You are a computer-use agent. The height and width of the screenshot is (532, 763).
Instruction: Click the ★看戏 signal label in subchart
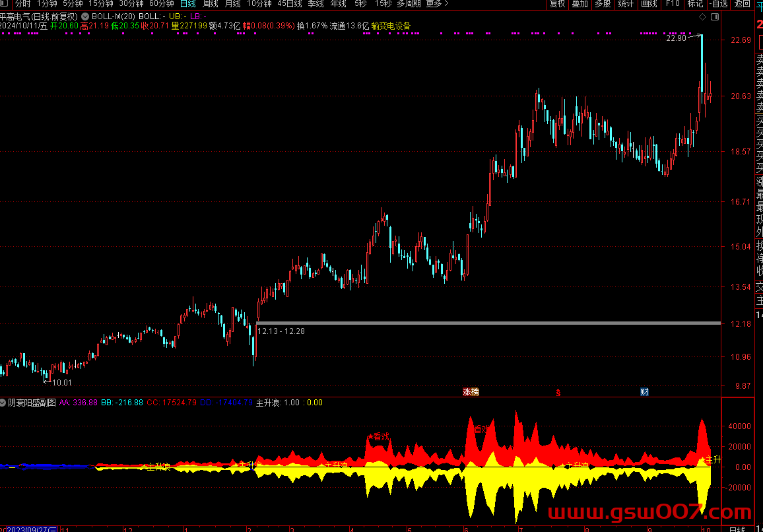379,436
